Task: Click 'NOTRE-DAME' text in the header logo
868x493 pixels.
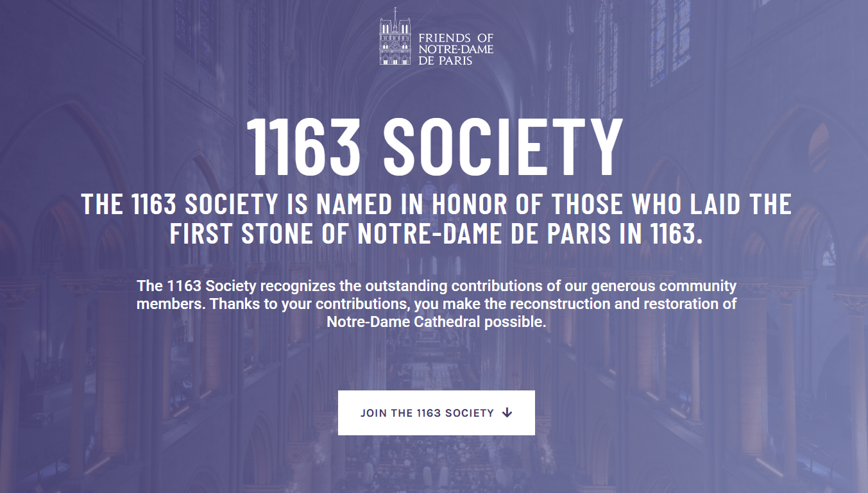Action: click(x=455, y=49)
